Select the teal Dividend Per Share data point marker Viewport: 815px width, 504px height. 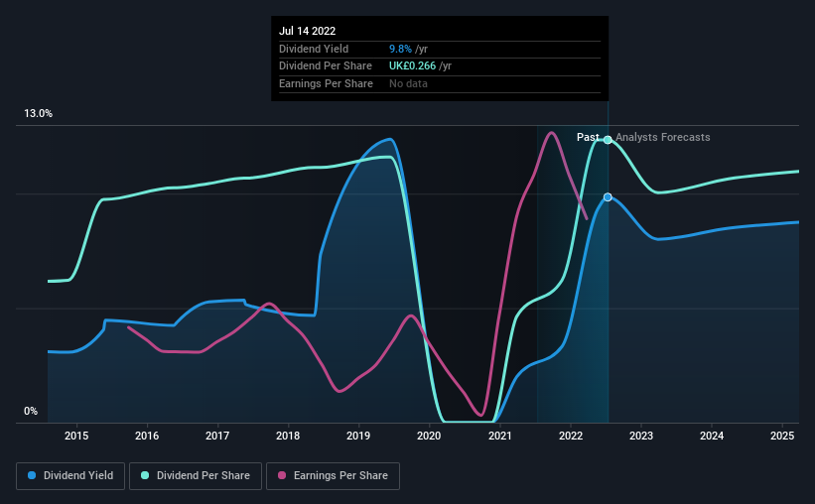[x=608, y=140]
